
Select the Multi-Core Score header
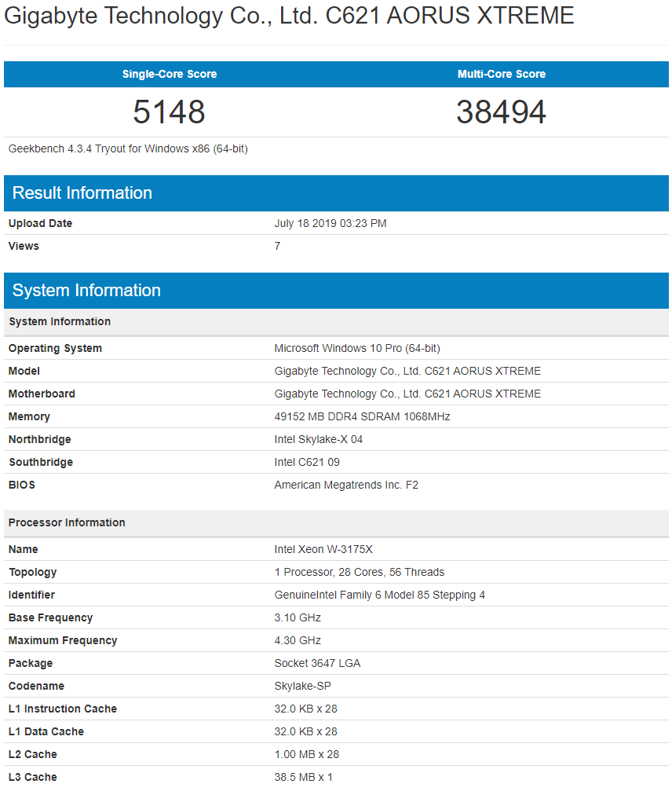tap(502, 74)
